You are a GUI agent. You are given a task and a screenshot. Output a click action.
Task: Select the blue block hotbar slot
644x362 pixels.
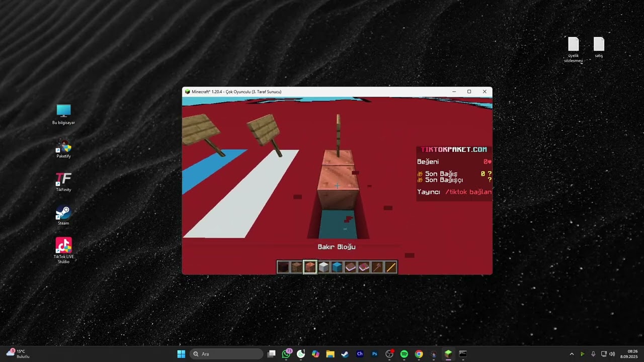pyautogui.click(x=337, y=267)
